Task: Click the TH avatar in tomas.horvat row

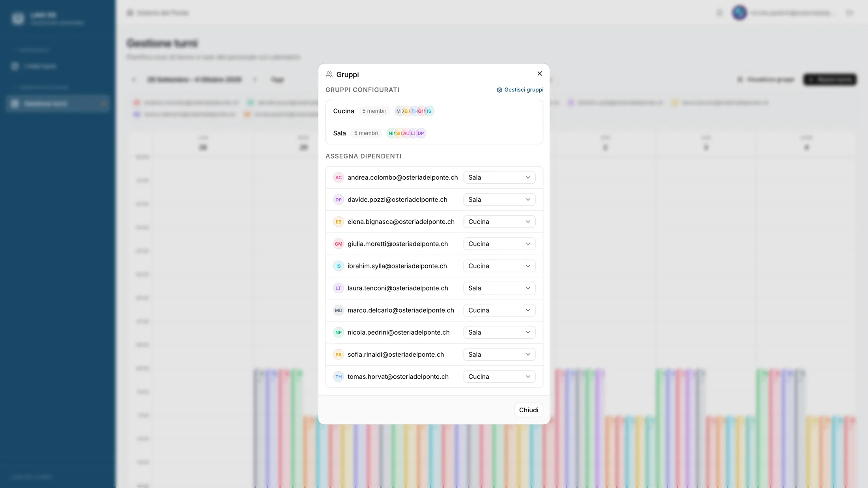Action: click(339, 376)
